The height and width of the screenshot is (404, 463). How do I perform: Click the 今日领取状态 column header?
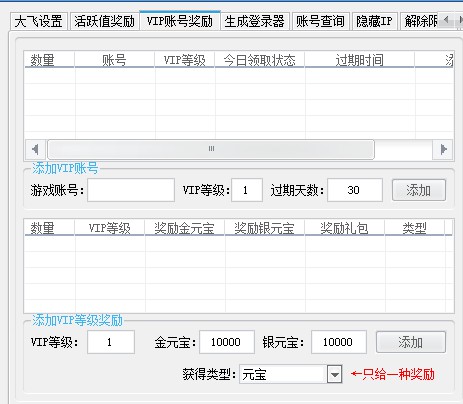pos(260,60)
